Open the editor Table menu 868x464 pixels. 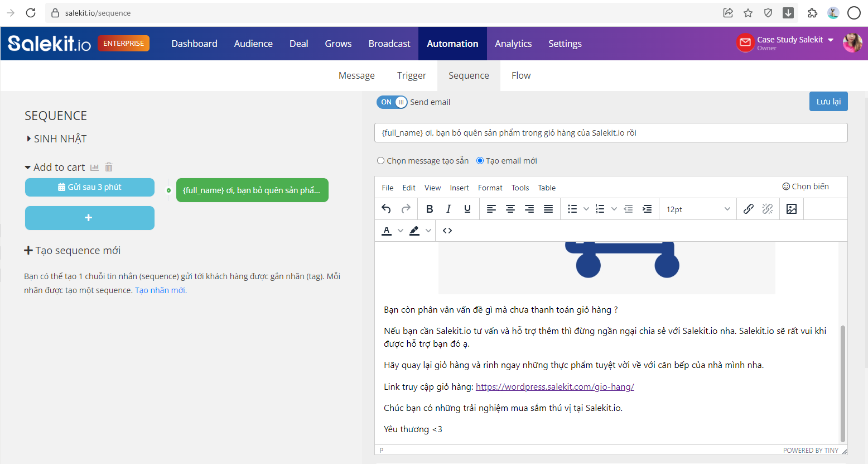tap(547, 188)
